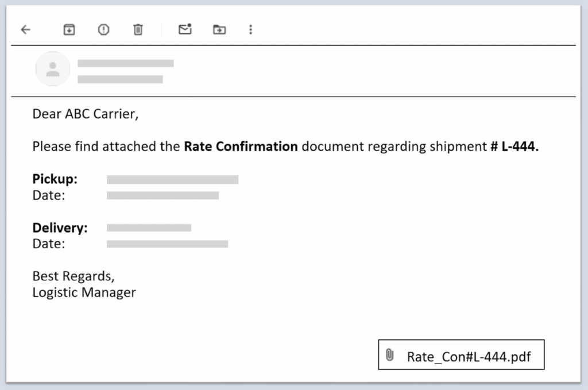588x390 pixels.
Task: Open the Rate_Con#L-444.pdf attachment
Action: (x=469, y=357)
